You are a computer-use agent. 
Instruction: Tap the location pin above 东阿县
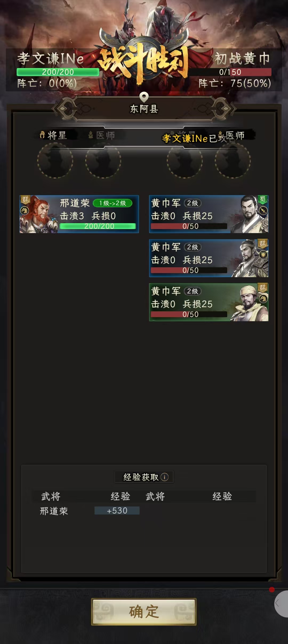[144, 97]
